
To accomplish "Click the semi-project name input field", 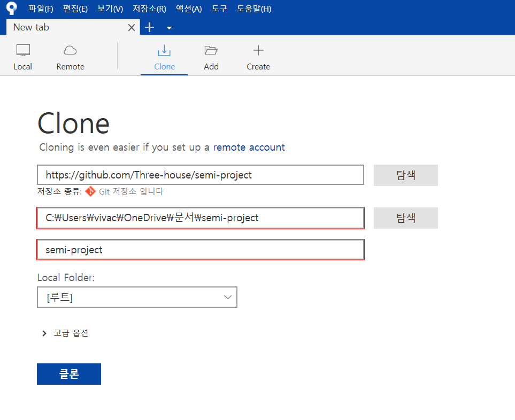I will (x=201, y=250).
